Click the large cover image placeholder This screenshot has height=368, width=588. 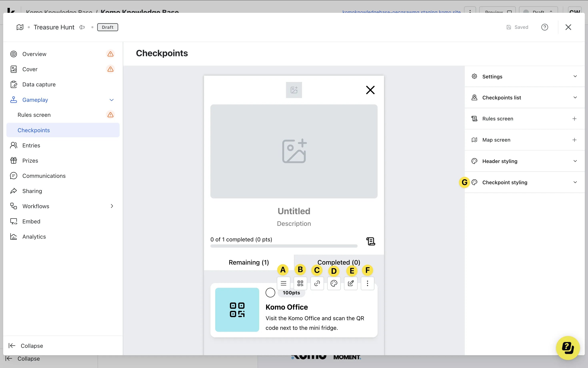coord(294,151)
